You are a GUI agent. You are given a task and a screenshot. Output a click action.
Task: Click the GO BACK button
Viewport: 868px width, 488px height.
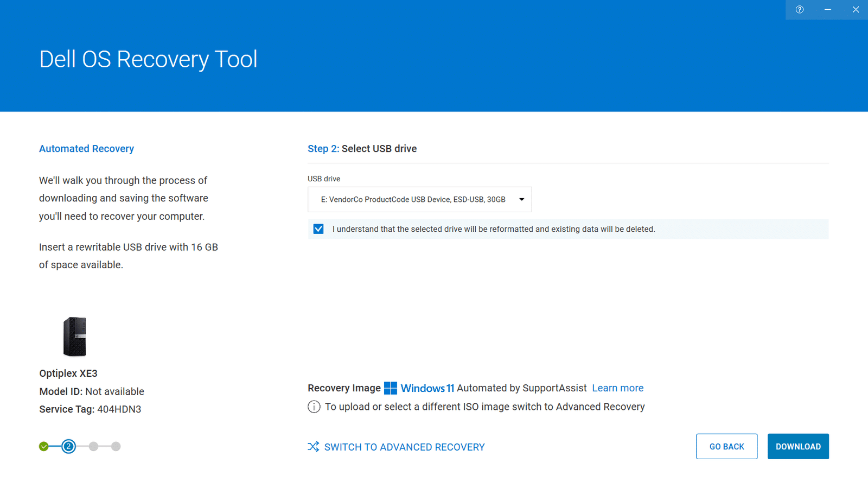coord(726,446)
